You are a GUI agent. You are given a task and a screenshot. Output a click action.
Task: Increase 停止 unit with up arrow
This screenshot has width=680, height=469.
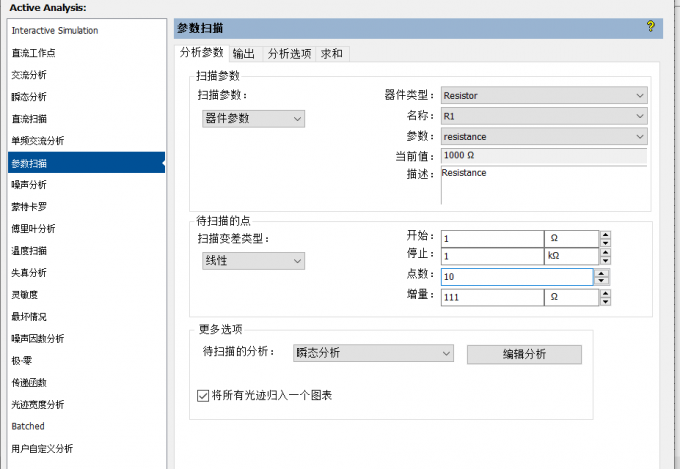pos(605,252)
